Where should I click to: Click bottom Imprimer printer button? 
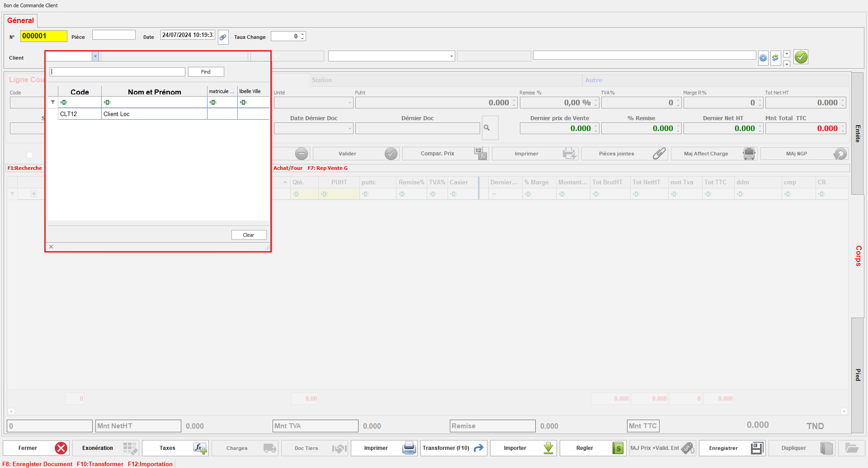click(384, 448)
